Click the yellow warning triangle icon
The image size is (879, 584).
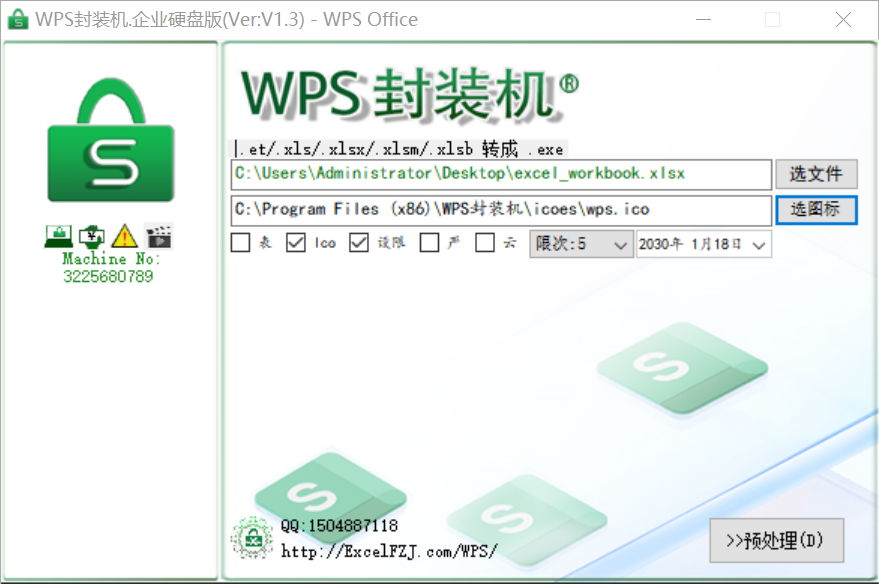(x=124, y=236)
